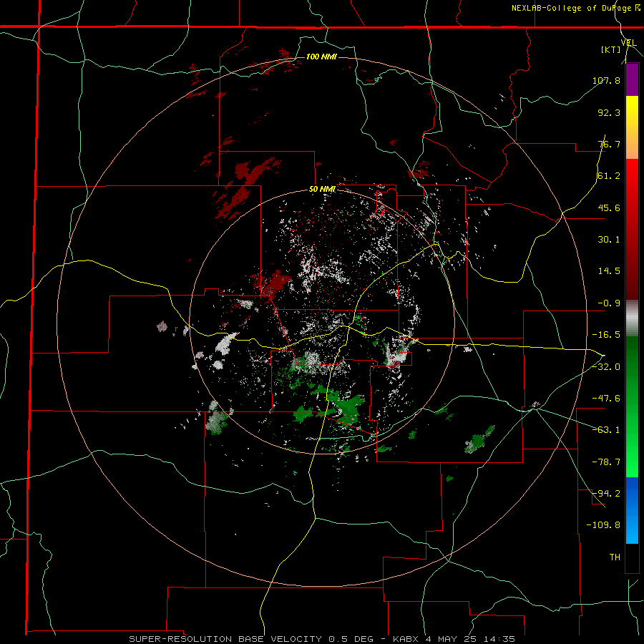Image resolution: width=644 pixels, height=644 pixels.
Task: Click the 30.1 velocity scale value
Action: [x=609, y=240]
